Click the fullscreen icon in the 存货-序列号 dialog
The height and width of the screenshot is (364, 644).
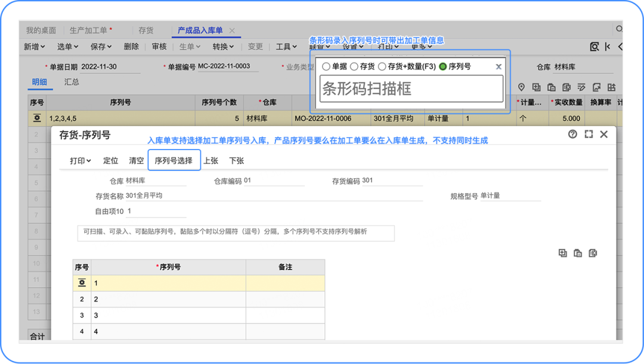[589, 135]
